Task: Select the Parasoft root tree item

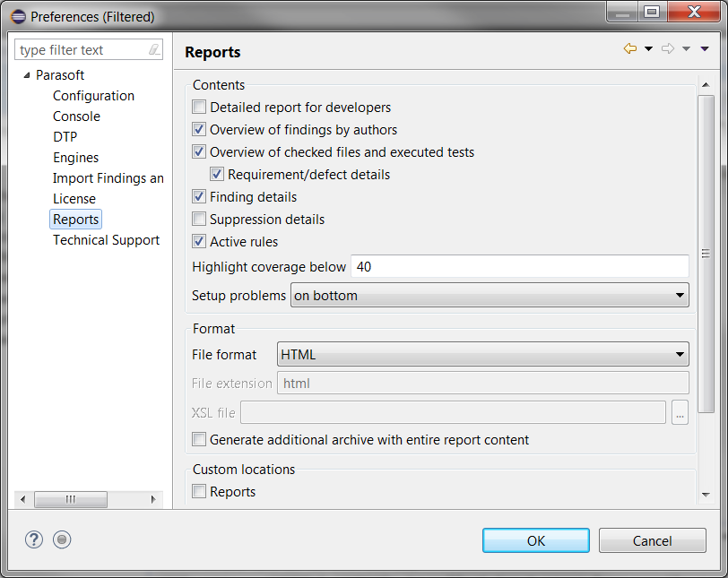Action: tap(60, 75)
